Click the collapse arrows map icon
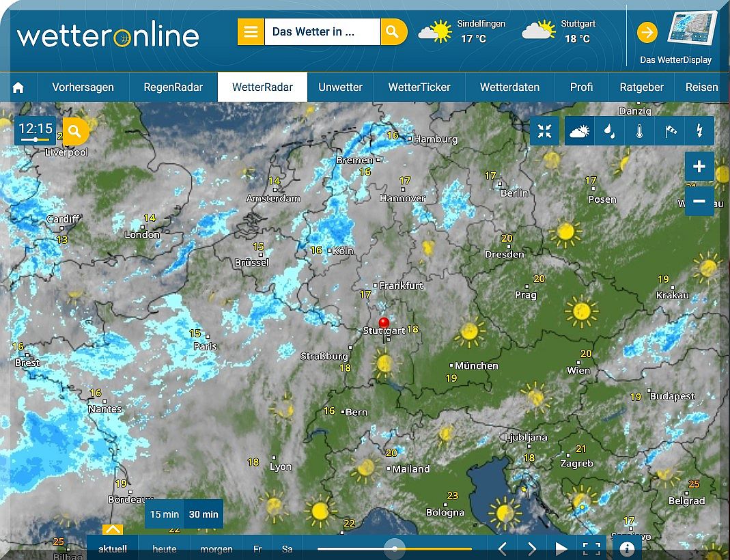This screenshot has height=560, width=730. (544, 131)
